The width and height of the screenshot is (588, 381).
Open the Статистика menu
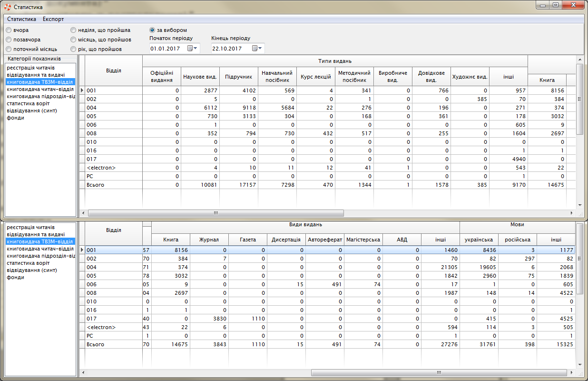22,19
